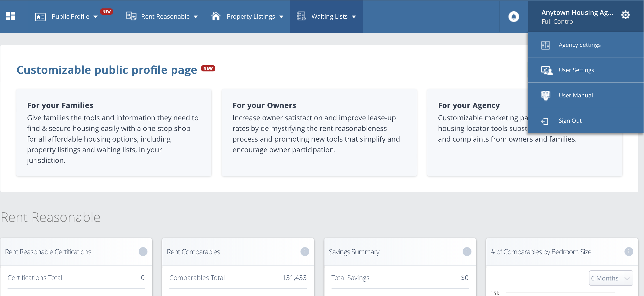
Task: Open the 6 Months period dropdown
Action: [x=611, y=278]
